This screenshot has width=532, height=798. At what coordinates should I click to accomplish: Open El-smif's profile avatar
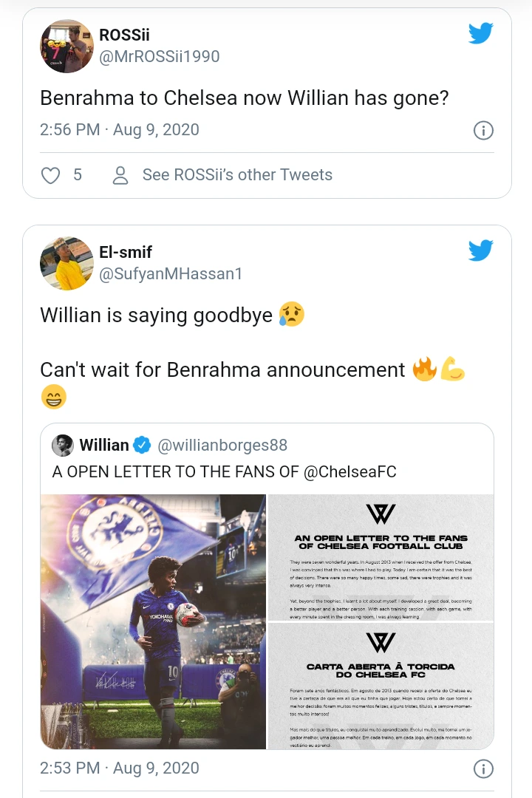point(66,263)
